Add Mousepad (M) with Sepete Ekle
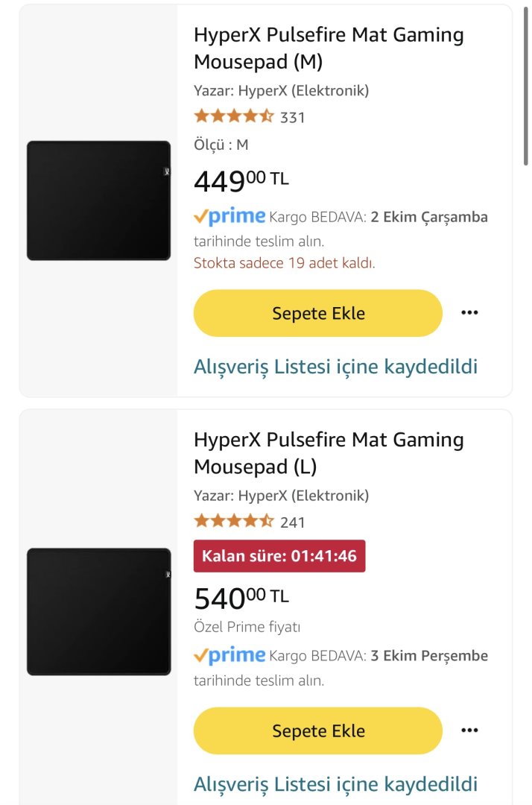 pos(318,312)
